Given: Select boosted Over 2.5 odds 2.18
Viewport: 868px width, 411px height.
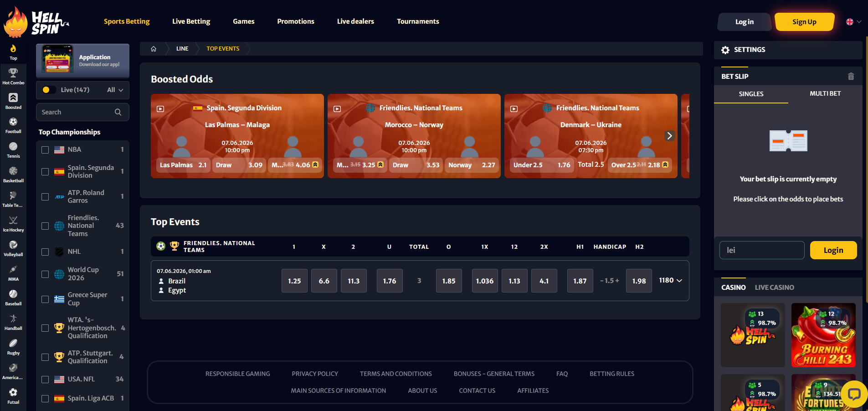Looking at the screenshot, I should 640,165.
